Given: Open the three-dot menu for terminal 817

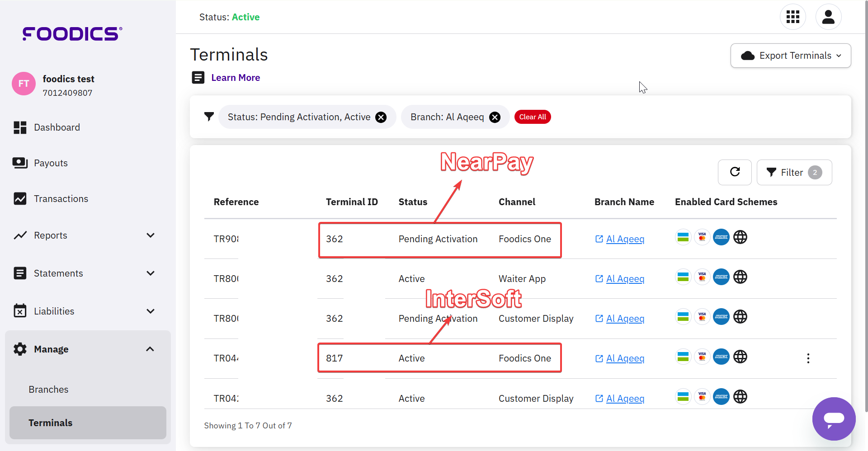Looking at the screenshot, I should click(x=808, y=358).
